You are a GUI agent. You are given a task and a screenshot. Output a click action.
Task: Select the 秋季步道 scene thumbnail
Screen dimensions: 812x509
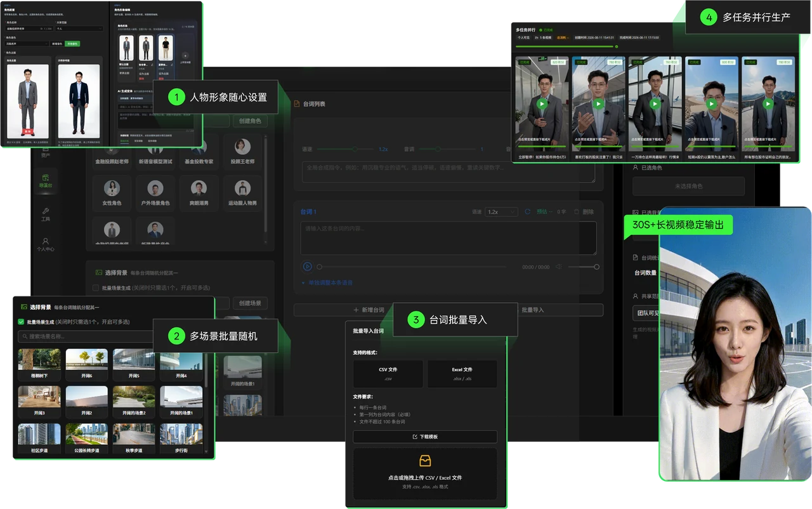pos(134,435)
